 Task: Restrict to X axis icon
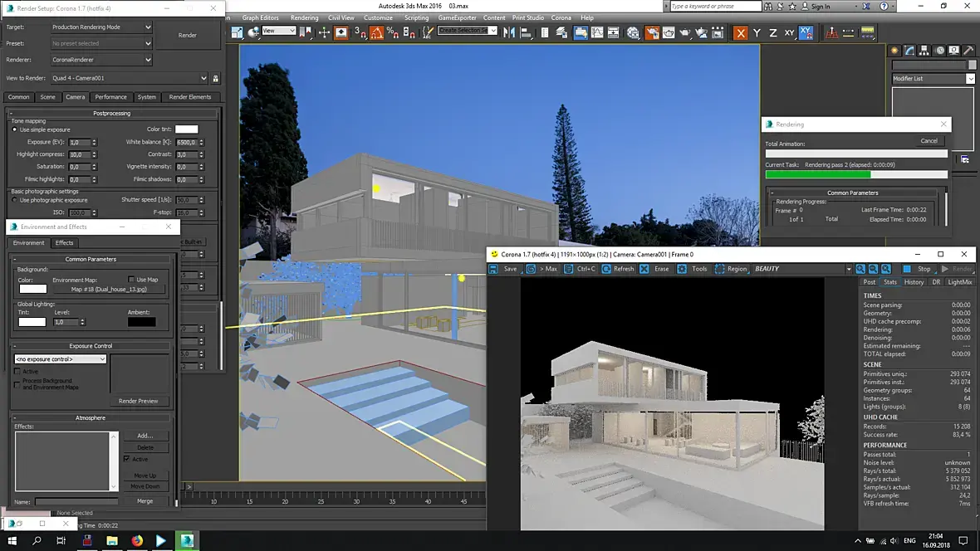pyautogui.click(x=740, y=32)
